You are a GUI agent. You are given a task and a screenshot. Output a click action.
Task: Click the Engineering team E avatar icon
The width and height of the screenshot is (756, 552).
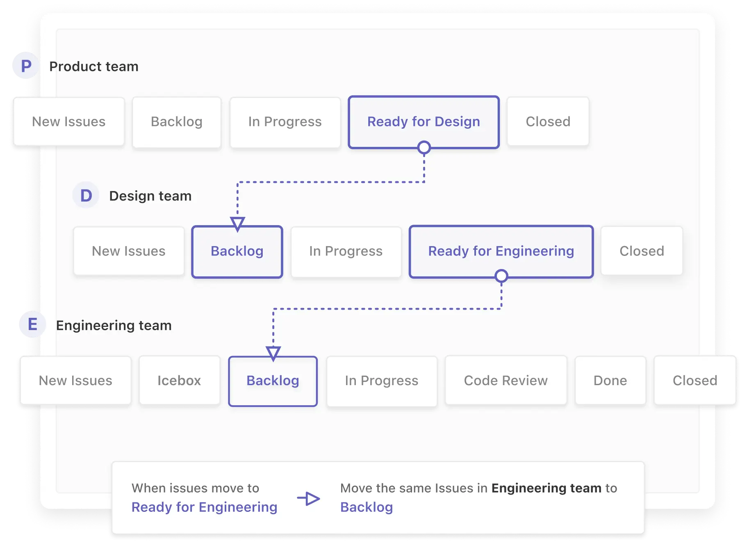(32, 324)
